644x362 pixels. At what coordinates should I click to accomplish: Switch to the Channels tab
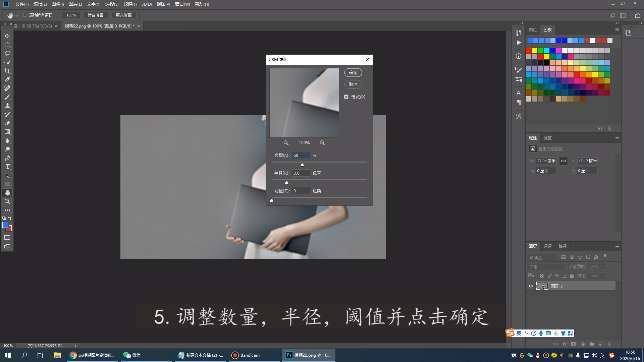click(x=547, y=246)
